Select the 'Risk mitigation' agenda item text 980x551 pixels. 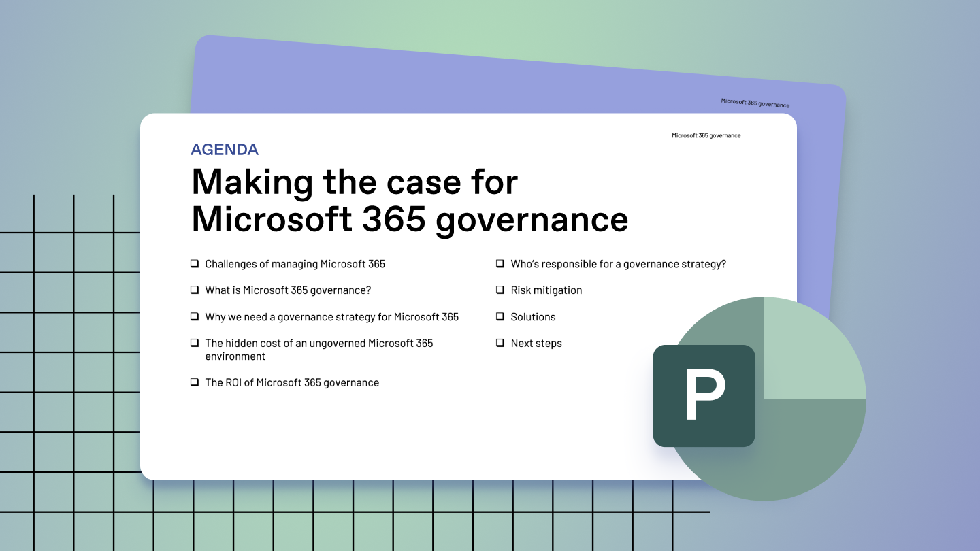pyautogui.click(x=546, y=290)
